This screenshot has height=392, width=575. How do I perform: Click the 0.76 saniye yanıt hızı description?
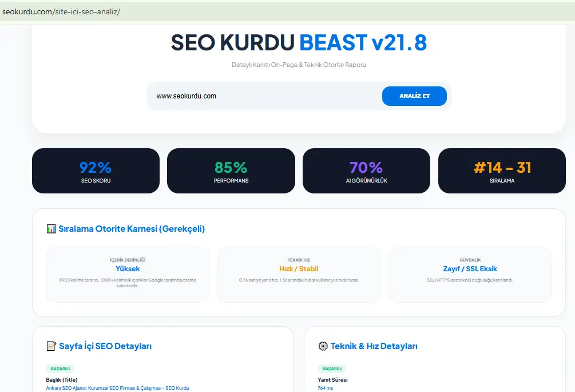(299, 280)
